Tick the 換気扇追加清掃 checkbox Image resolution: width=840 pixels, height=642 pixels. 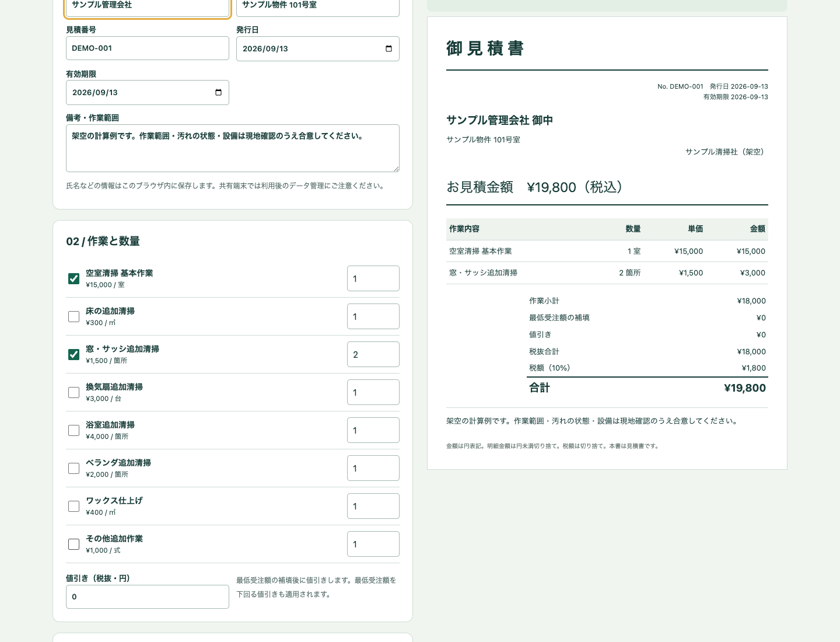click(73, 392)
